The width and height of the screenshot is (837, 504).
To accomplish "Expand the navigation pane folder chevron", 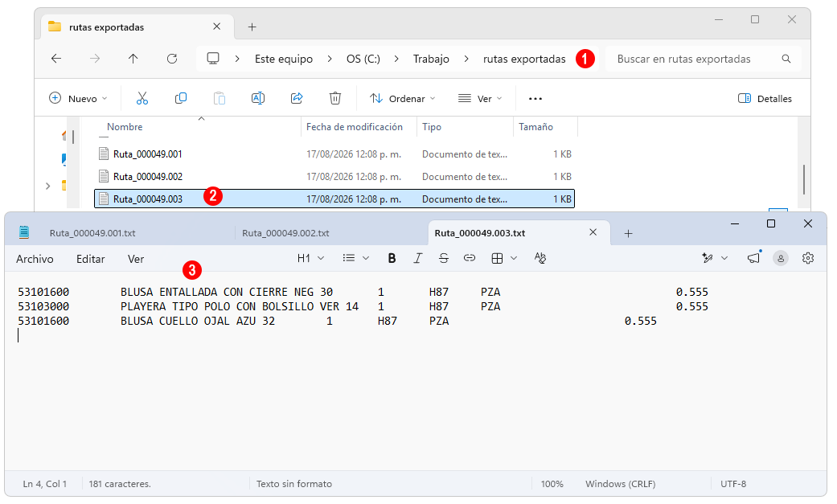I will 48,186.
